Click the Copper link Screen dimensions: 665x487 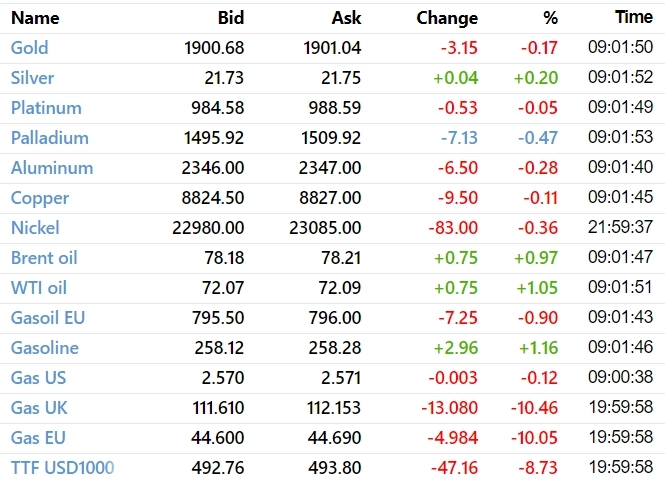(39, 198)
